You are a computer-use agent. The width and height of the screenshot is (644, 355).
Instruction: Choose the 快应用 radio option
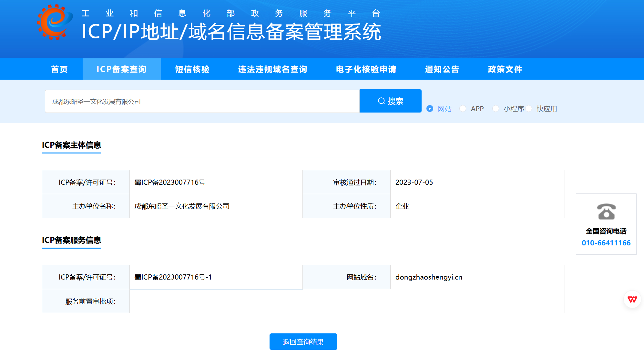coord(529,109)
